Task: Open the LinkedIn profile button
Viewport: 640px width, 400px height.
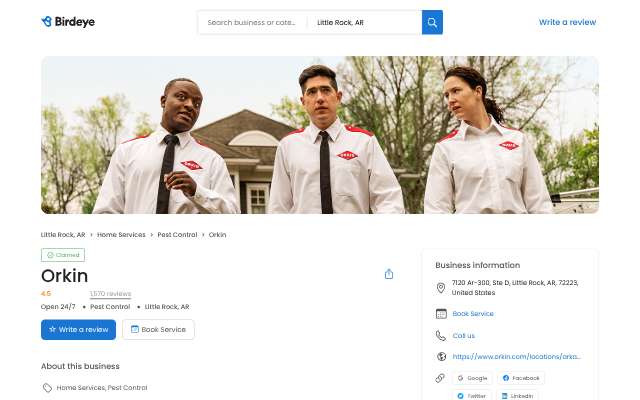Action: pyautogui.click(x=517, y=396)
